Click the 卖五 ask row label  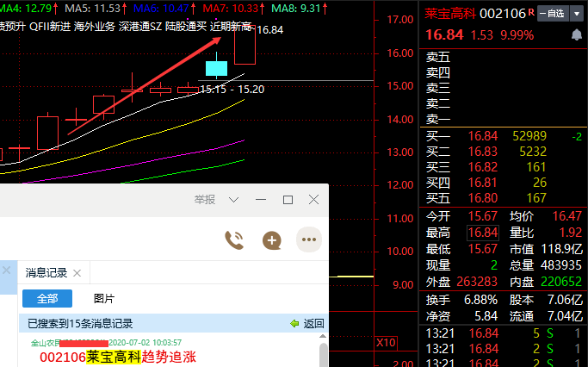pyautogui.click(x=438, y=57)
